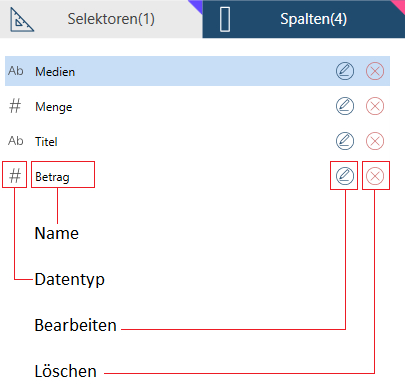Viewport: 405px width, 382px height.
Task: Select the Betrag column name
Action: 52,177
